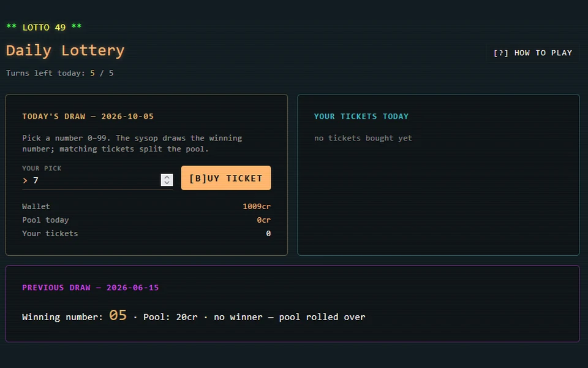Image resolution: width=588 pixels, height=368 pixels.
Task: Click the [B]UY TICKET button
Action: 226,178
